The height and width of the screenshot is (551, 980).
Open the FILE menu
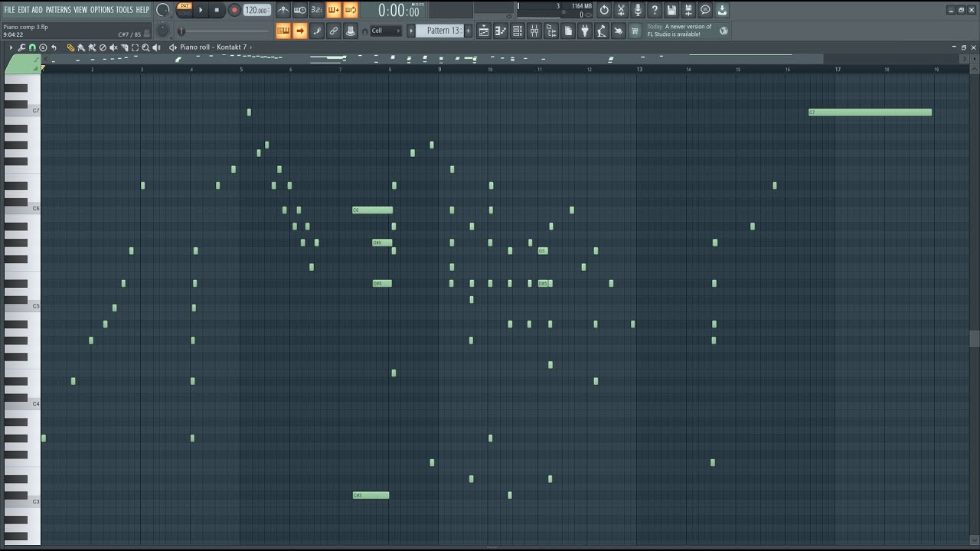(9, 10)
